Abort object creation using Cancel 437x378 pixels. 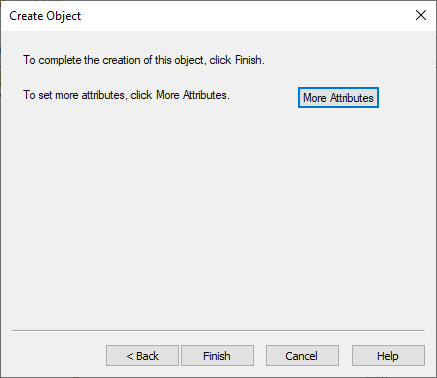(302, 356)
